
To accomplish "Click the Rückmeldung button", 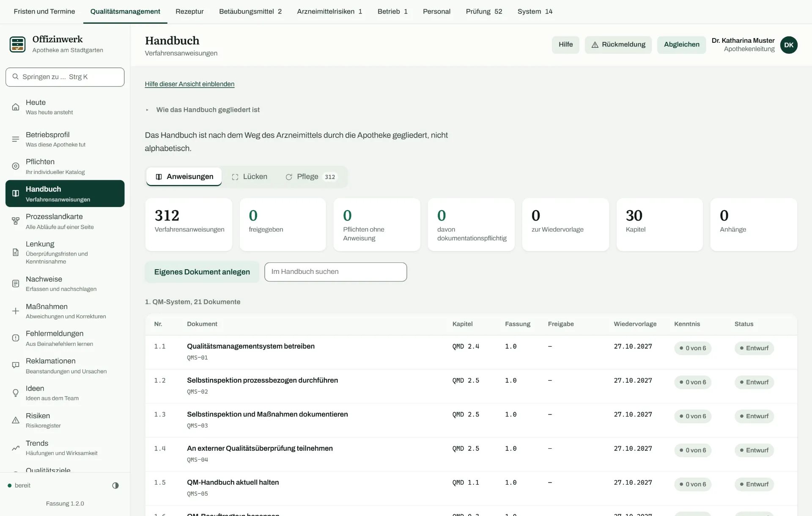I will click(x=618, y=45).
